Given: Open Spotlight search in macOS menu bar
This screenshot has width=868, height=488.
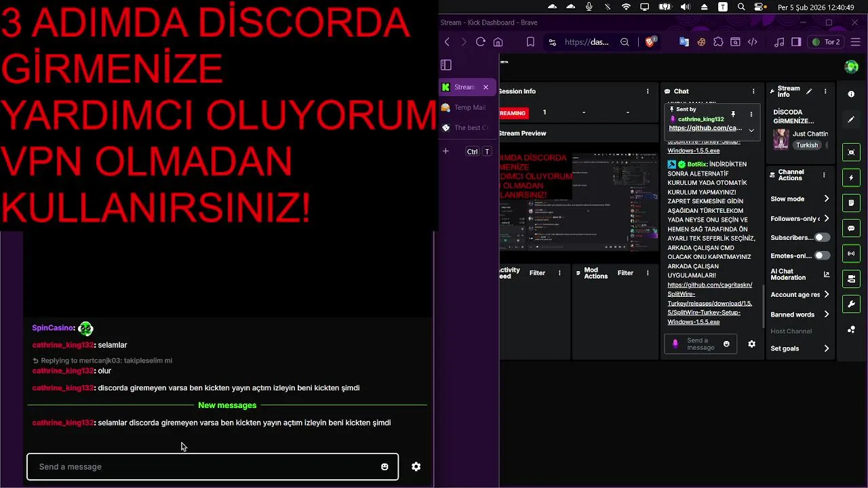Looking at the screenshot, I should 741,7.
